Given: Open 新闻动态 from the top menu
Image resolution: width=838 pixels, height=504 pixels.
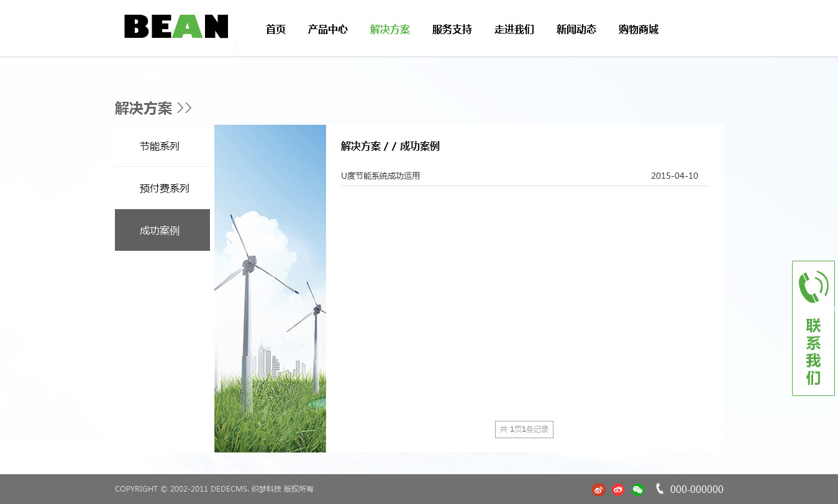Looking at the screenshot, I should pos(576,29).
